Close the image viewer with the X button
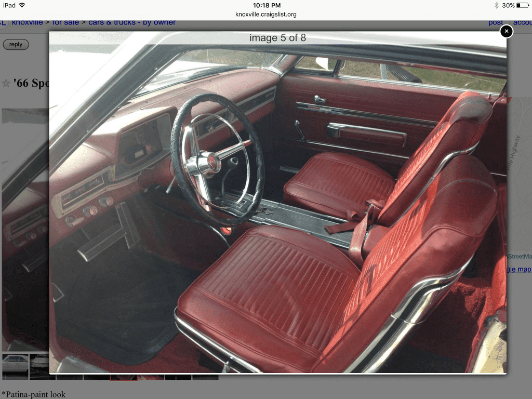532x399 pixels. pyautogui.click(x=506, y=32)
